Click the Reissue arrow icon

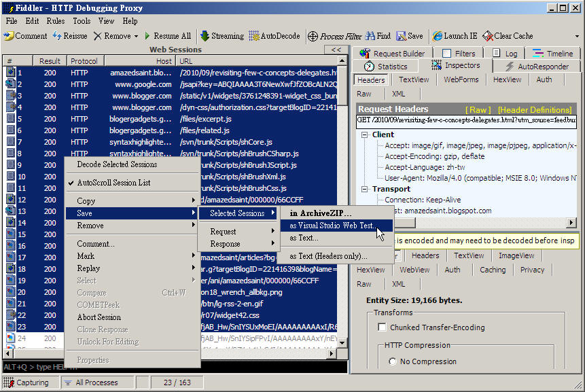pos(56,36)
